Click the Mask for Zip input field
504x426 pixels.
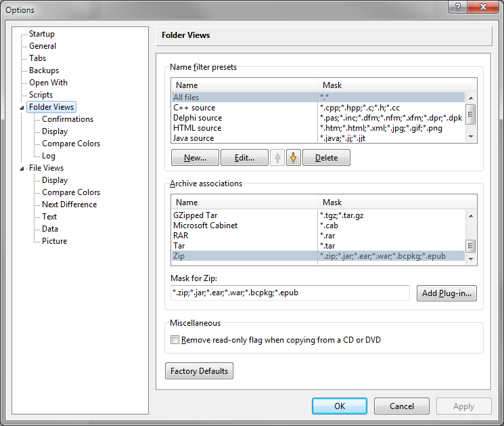click(290, 293)
